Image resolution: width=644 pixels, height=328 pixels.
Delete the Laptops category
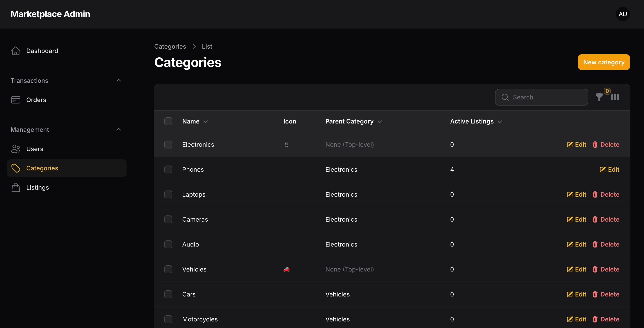click(x=606, y=195)
